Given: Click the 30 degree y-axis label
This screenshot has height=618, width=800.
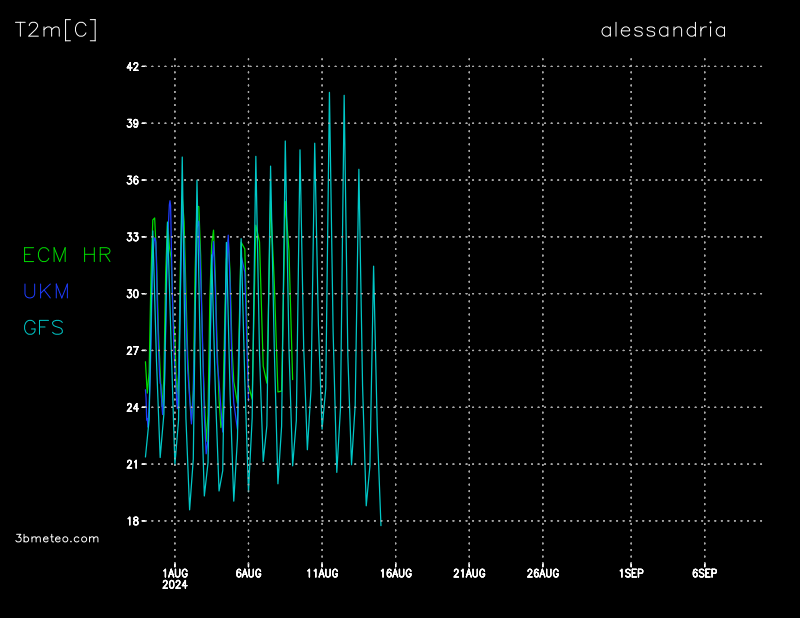Looking at the screenshot, I should click(130, 294).
